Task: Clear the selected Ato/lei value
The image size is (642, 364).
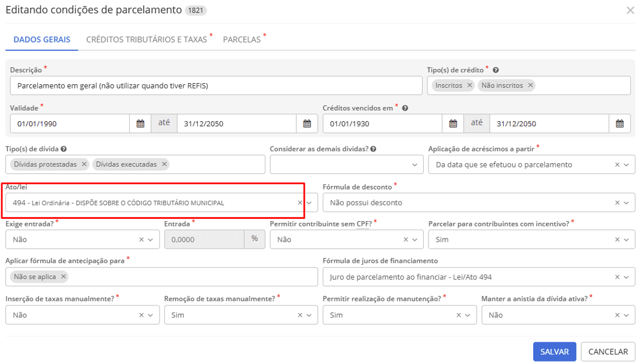Action: (300, 203)
